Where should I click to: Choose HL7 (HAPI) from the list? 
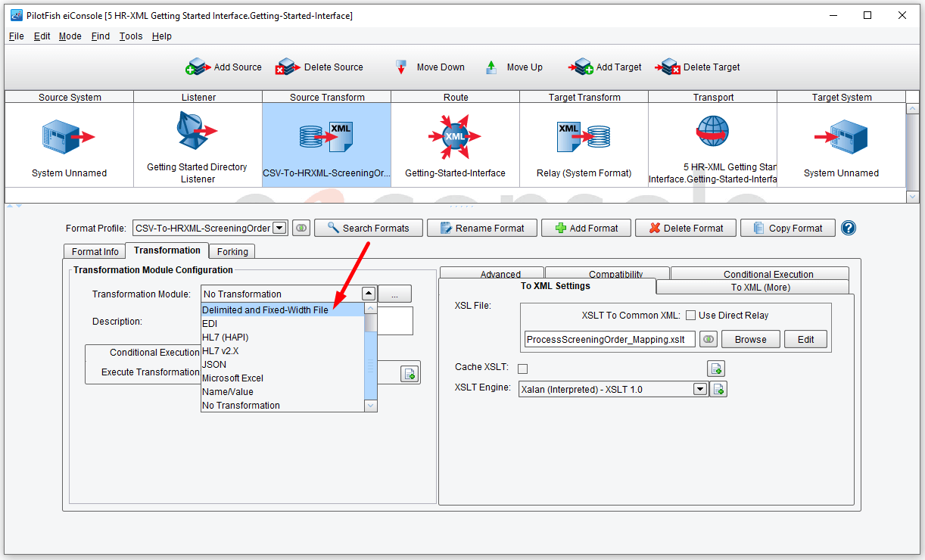[282, 337]
